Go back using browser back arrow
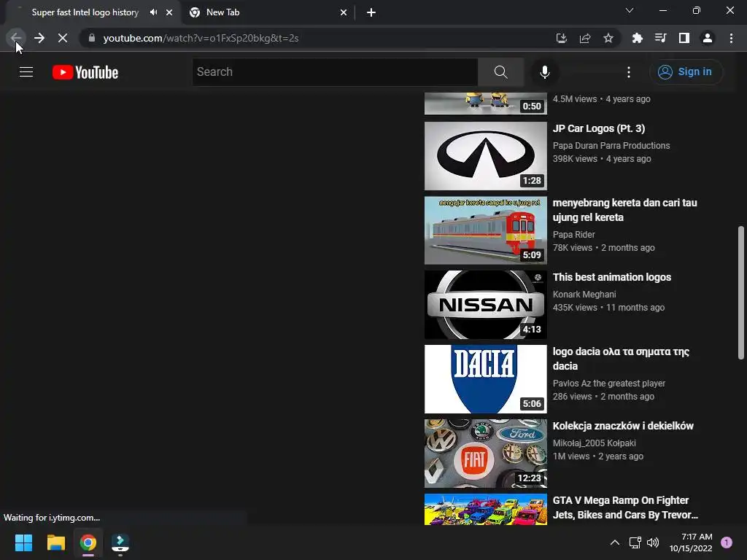Viewport: 747px width, 560px height. click(x=16, y=38)
